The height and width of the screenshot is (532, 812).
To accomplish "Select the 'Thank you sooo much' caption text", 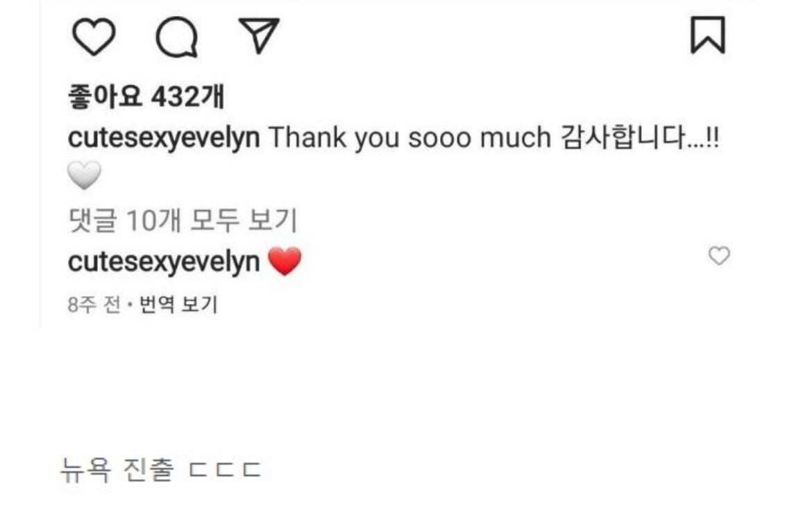I will [x=409, y=137].
